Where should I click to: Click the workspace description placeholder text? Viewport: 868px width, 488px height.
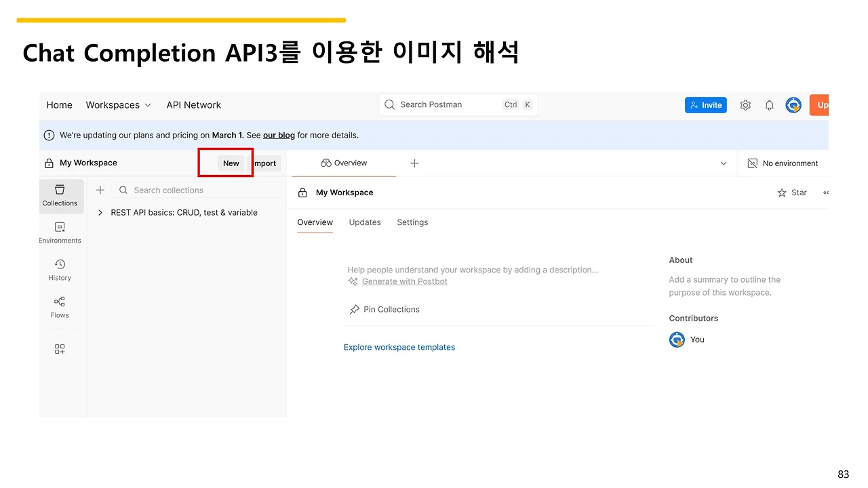pos(473,270)
